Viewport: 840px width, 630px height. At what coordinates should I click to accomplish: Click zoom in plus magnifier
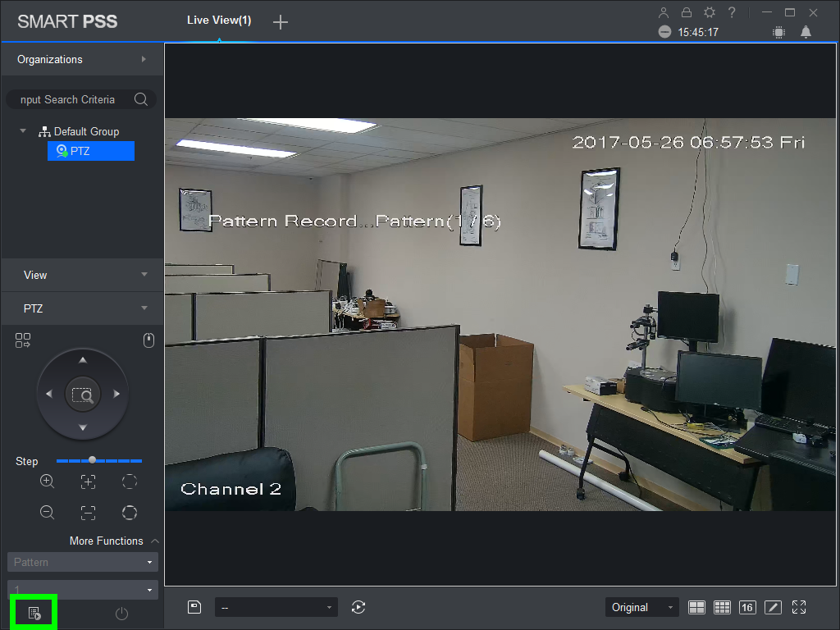tap(47, 481)
